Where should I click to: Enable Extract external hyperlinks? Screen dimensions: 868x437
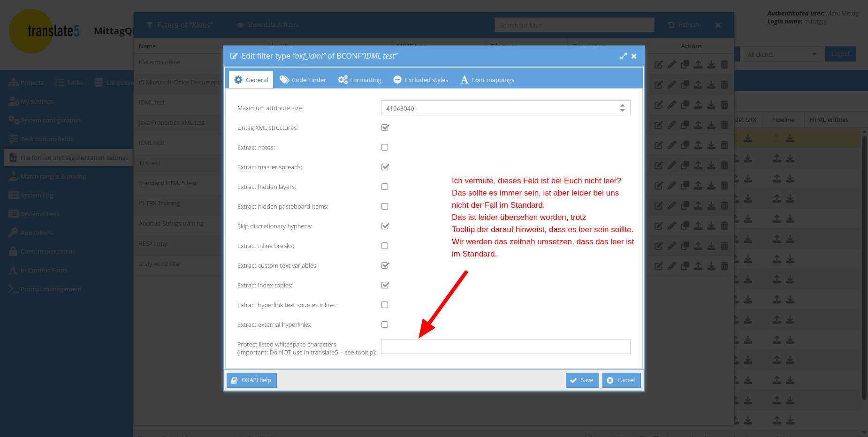385,324
